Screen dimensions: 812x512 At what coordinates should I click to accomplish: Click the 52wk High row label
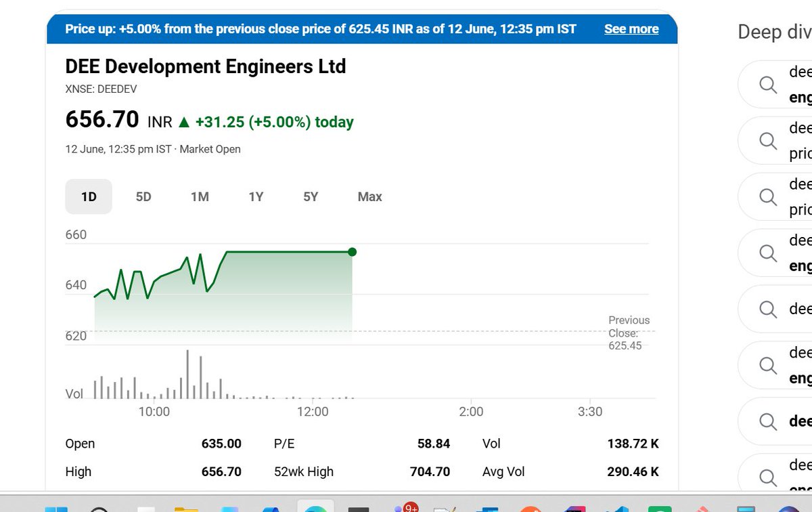[304, 471]
